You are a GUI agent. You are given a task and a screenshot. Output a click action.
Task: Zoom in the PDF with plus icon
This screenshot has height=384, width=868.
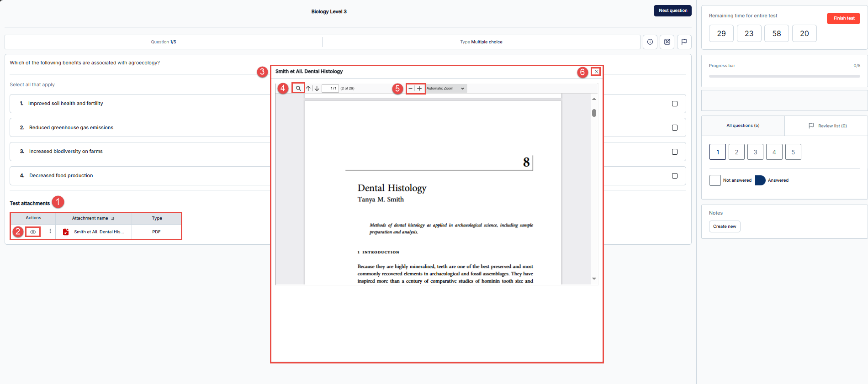(419, 89)
